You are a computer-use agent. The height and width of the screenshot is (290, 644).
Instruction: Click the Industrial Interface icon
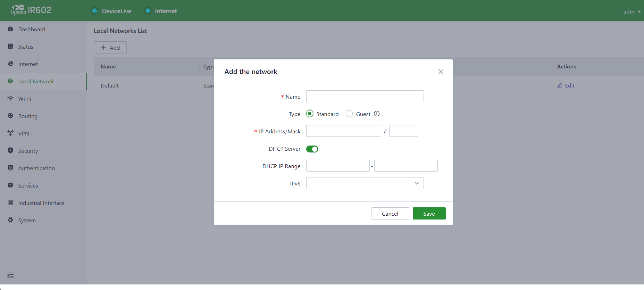coord(10,203)
